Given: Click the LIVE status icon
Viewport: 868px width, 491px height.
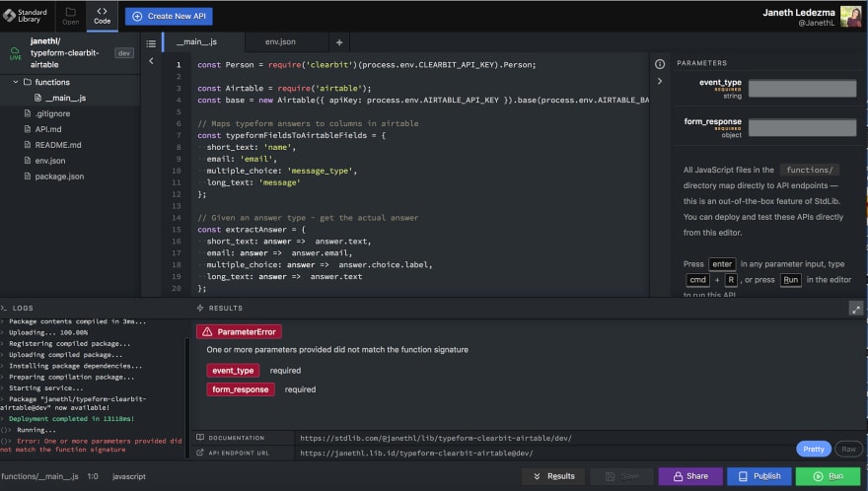Looking at the screenshot, I should (x=15, y=53).
